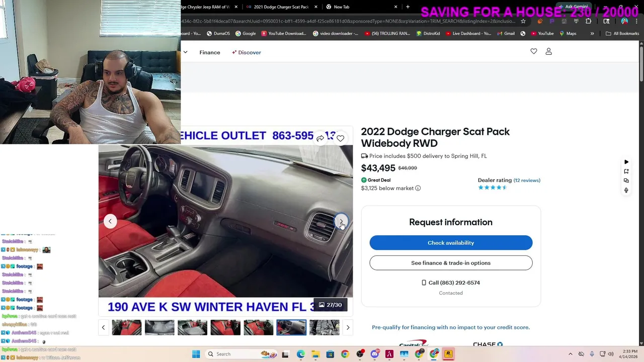Open the Maps bookmark

(x=568, y=34)
